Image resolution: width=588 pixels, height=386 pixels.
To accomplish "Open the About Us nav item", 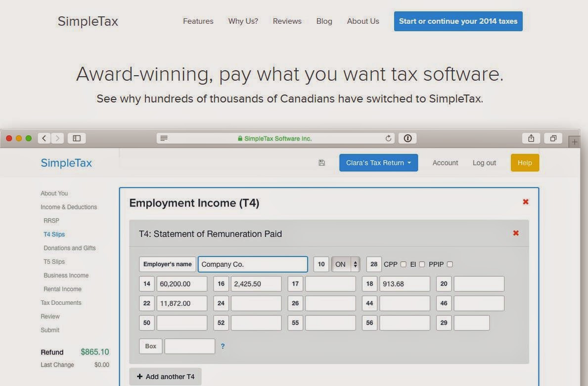I will pos(363,21).
